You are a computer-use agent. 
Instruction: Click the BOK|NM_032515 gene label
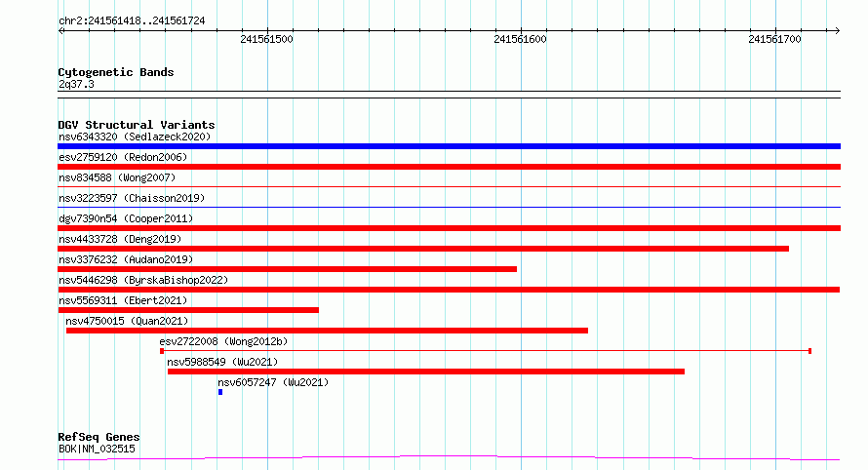pyautogui.click(x=97, y=449)
